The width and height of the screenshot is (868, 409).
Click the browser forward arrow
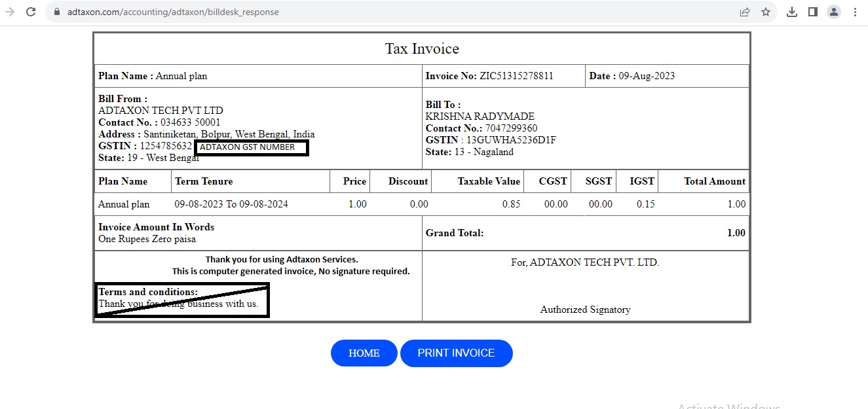click(x=9, y=12)
